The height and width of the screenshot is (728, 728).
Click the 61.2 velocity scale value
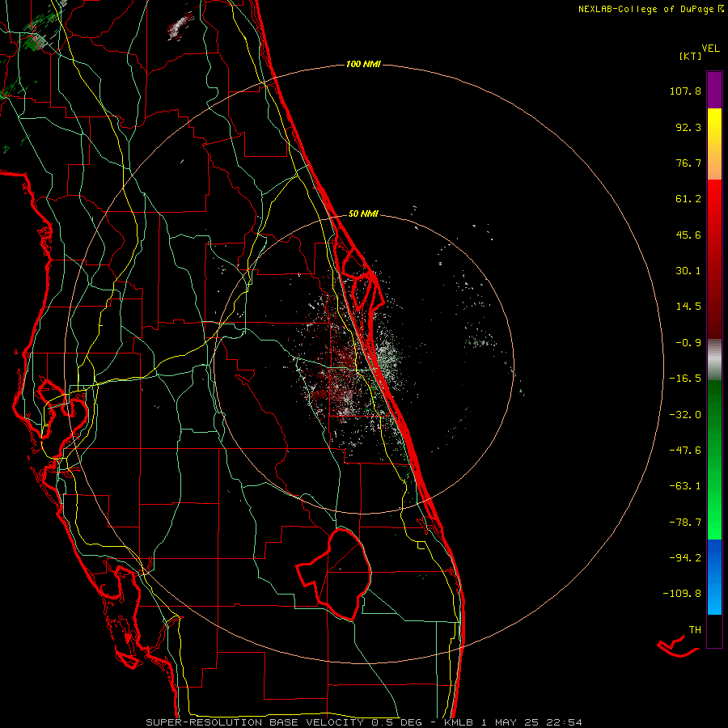click(x=688, y=199)
